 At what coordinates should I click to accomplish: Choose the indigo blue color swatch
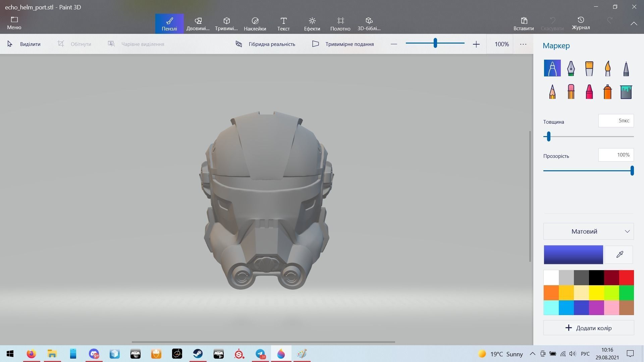click(x=581, y=308)
